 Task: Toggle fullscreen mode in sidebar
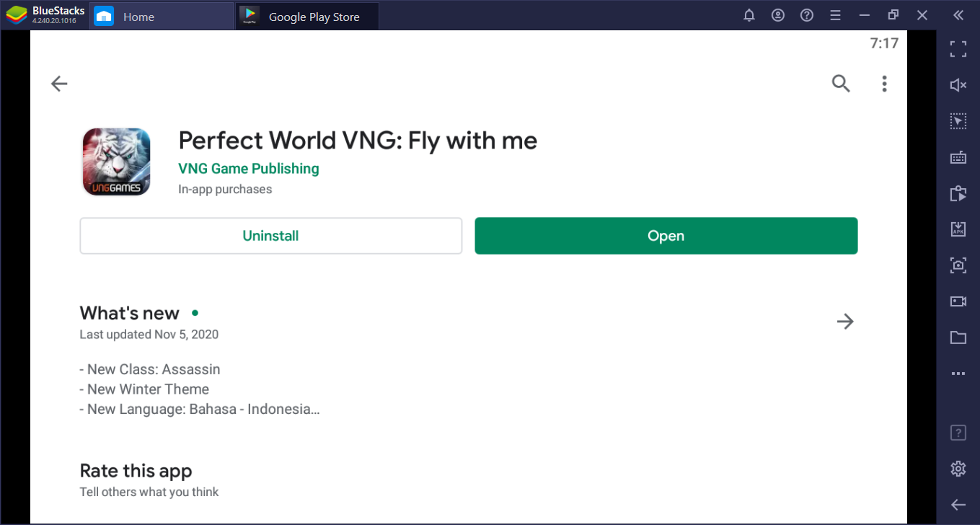pos(958,49)
